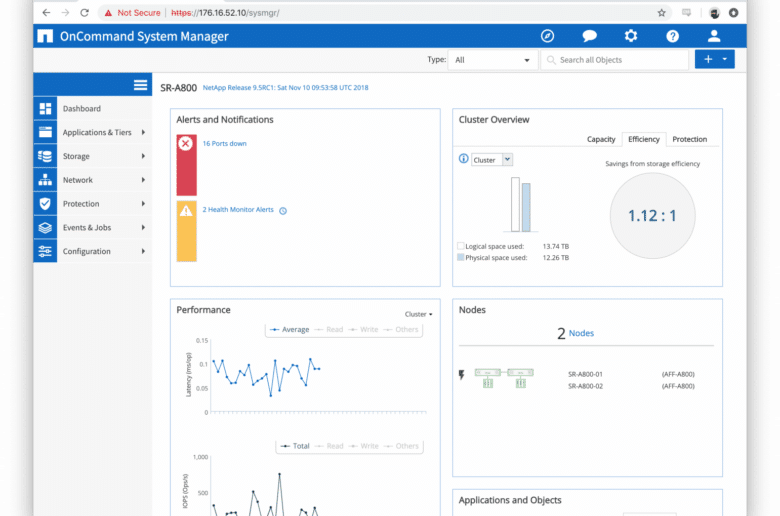
Task: Click the Network topology icon
Action: click(x=45, y=180)
